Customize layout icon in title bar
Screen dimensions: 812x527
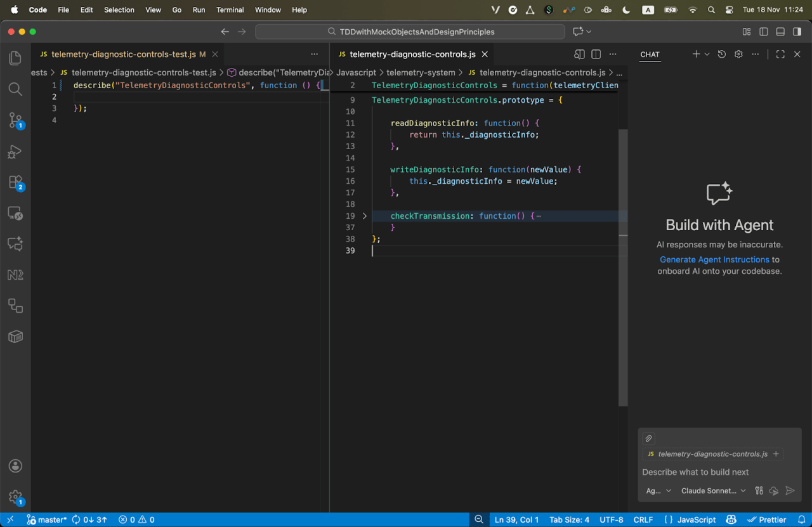coord(747,32)
